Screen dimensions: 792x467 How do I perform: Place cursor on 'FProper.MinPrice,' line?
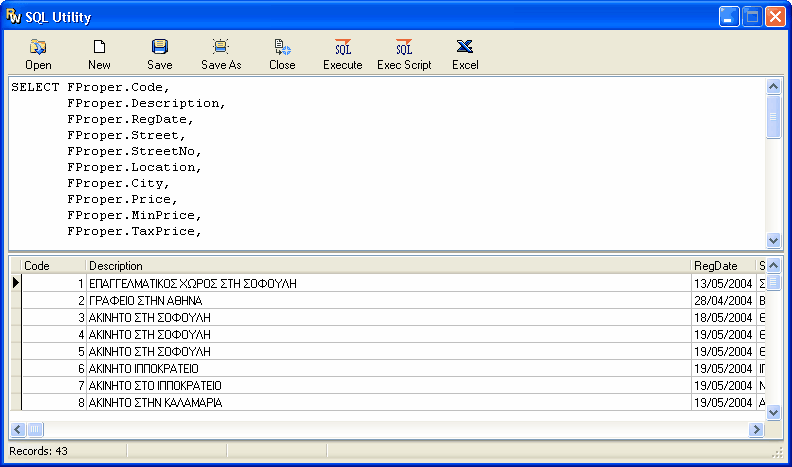tap(134, 216)
